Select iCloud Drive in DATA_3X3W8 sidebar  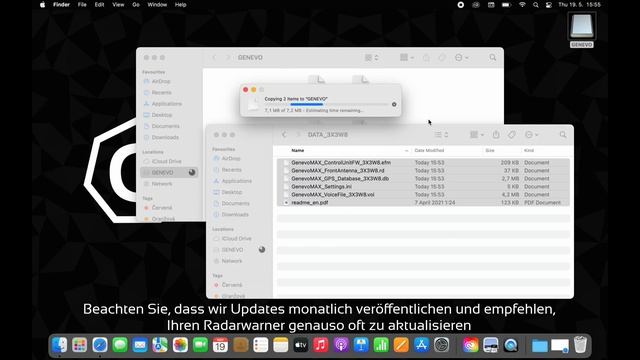click(236, 238)
